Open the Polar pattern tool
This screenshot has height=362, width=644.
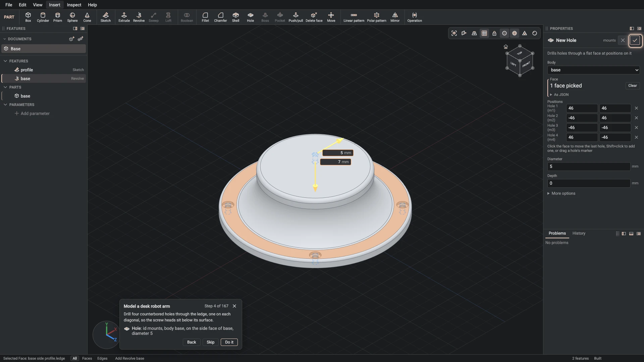coord(377,17)
